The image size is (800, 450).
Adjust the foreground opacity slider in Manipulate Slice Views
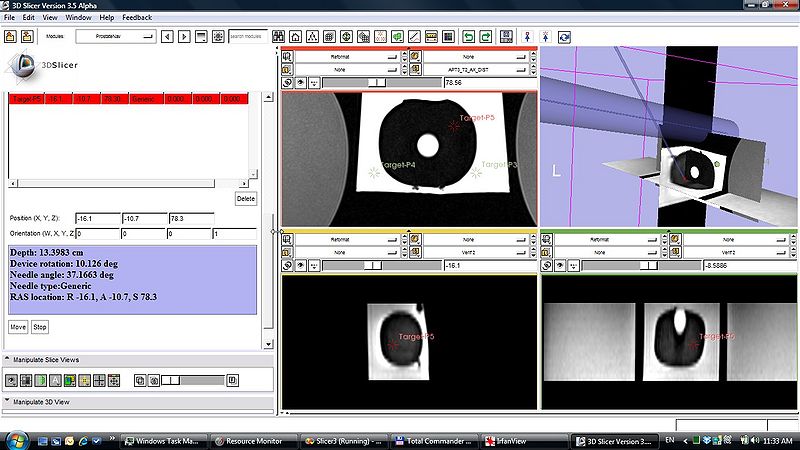[x=193, y=380]
